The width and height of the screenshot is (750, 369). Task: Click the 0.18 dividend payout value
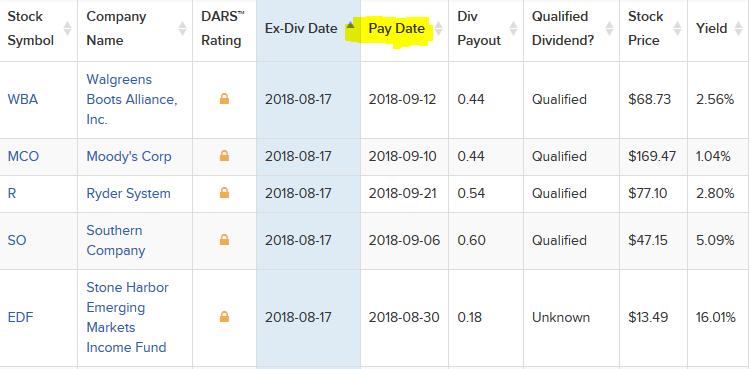470,317
